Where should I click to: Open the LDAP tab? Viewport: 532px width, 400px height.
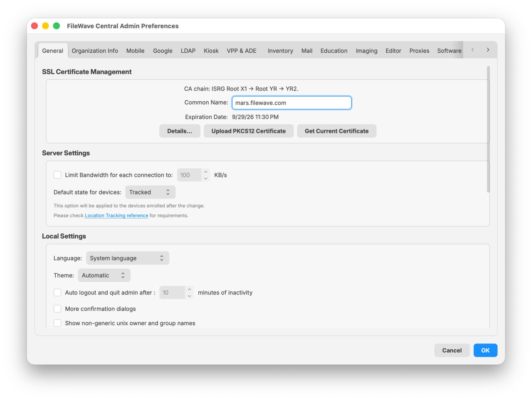click(x=188, y=51)
